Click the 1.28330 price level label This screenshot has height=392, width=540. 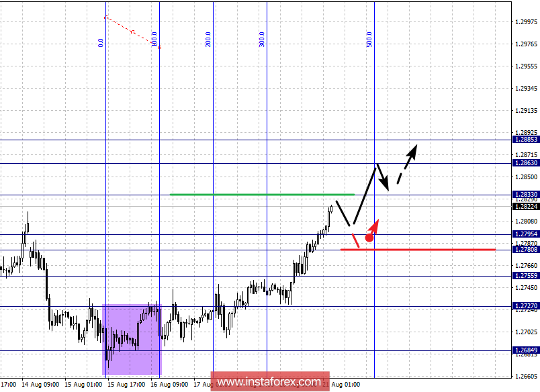[526, 195]
